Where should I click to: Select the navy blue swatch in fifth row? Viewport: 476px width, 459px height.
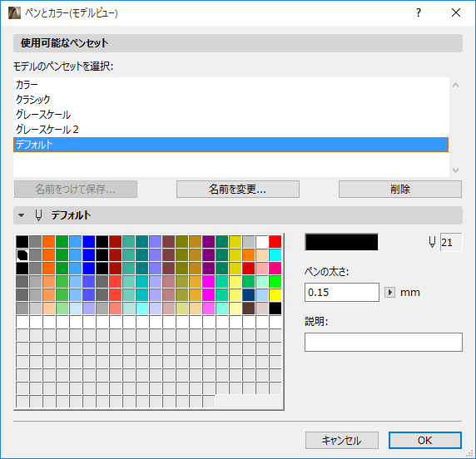(248, 295)
